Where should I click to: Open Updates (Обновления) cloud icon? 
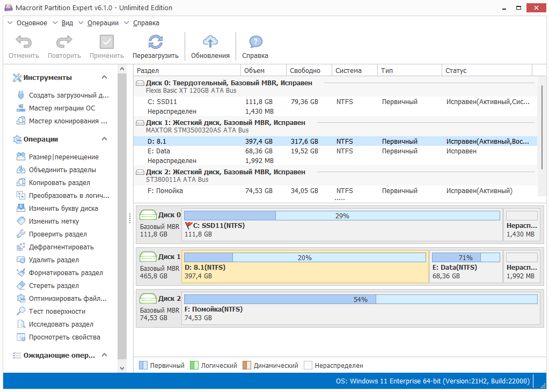click(210, 42)
